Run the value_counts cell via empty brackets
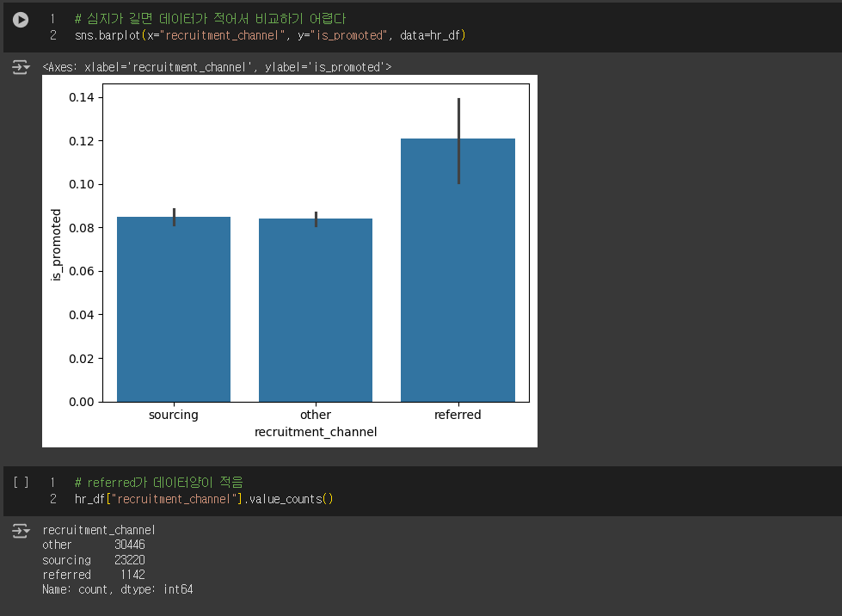 (x=21, y=483)
